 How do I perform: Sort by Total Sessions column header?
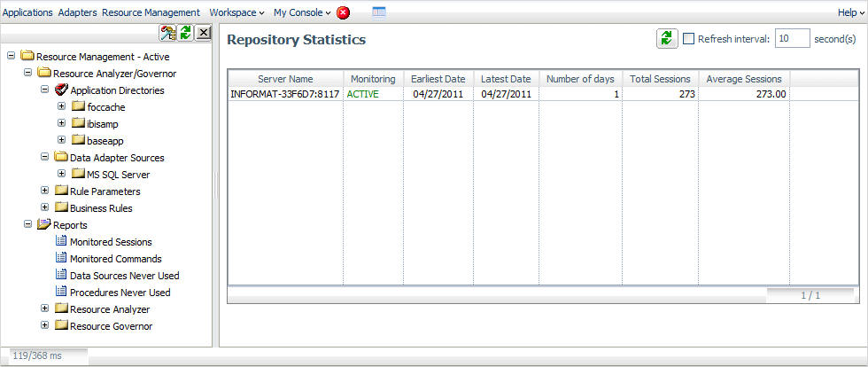[660, 79]
